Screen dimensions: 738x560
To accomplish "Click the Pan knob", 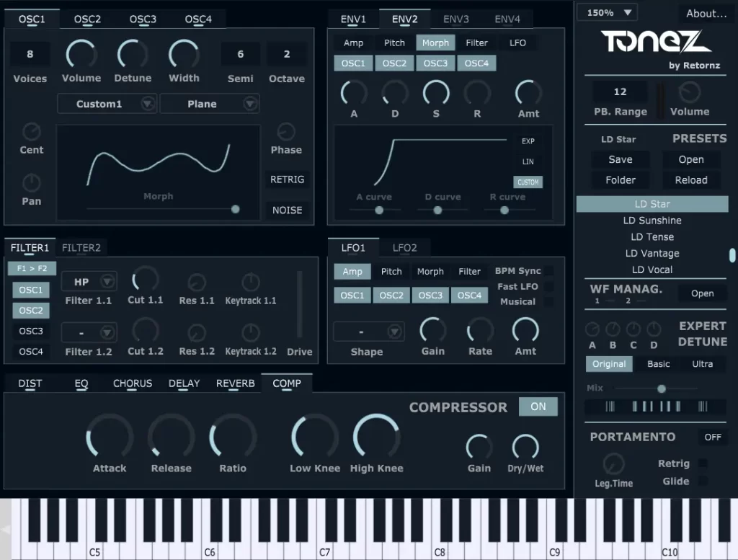I will [x=32, y=182].
